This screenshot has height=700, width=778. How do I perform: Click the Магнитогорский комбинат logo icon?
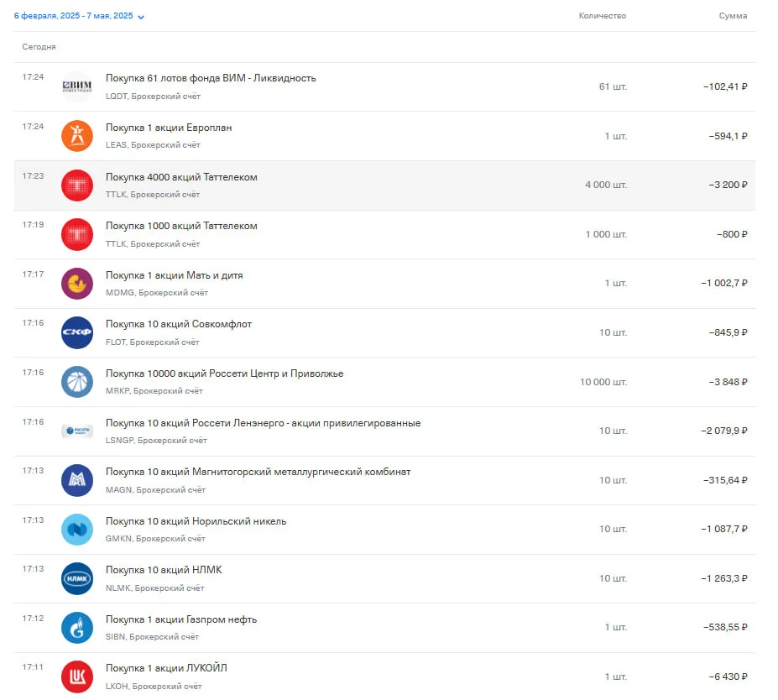point(77,480)
